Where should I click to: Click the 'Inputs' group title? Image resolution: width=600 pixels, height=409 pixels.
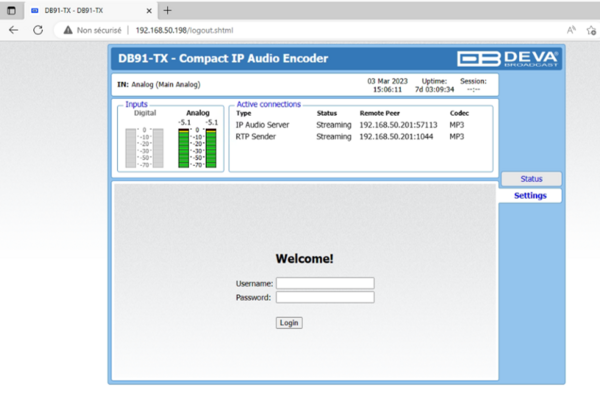[x=136, y=104]
